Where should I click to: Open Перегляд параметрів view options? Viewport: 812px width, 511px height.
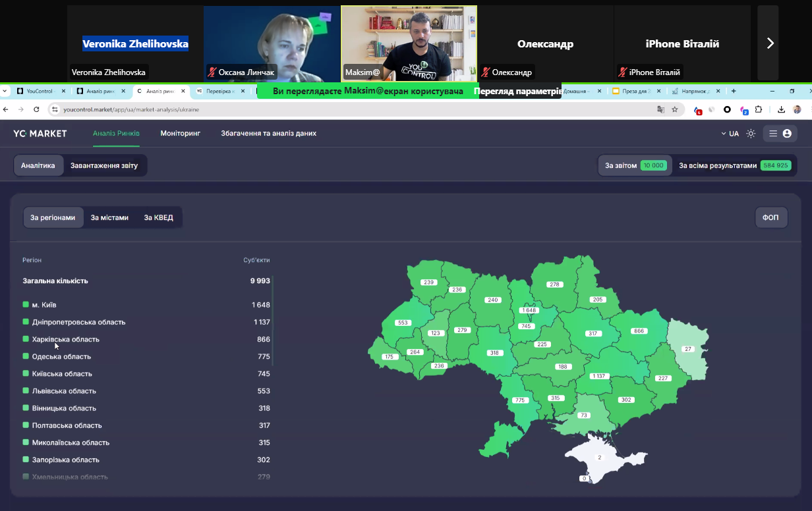tap(517, 91)
